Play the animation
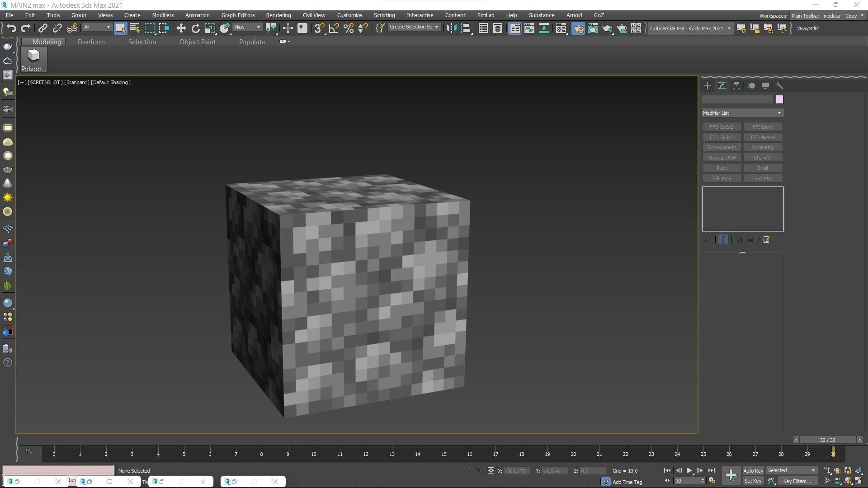This screenshot has width=868, height=488. [x=689, y=471]
